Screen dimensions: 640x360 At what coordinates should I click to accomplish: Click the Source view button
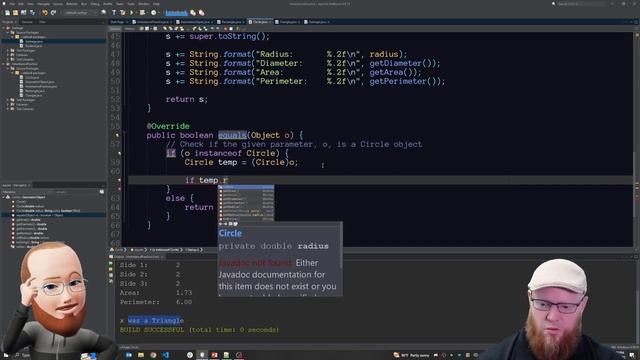(x=116, y=29)
